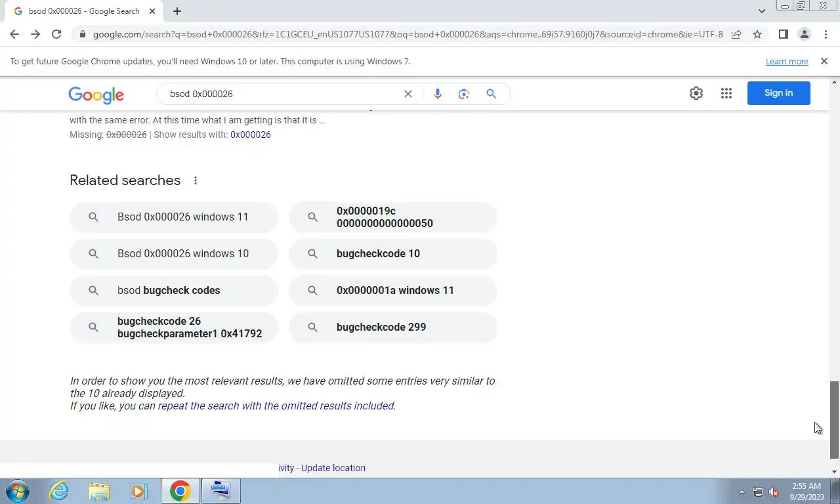Go back to the previous page
This screenshot has width=840, height=504.
[x=14, y=34]
